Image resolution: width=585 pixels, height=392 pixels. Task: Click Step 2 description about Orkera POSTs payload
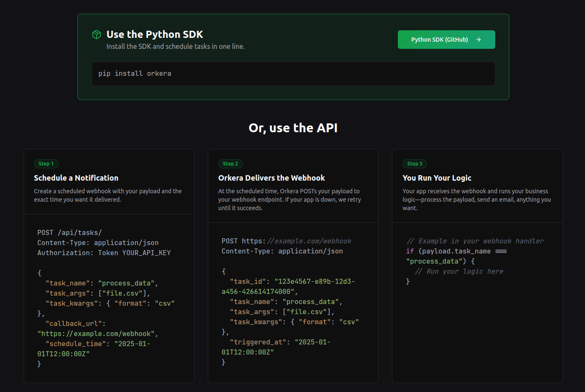pos(290,200)
